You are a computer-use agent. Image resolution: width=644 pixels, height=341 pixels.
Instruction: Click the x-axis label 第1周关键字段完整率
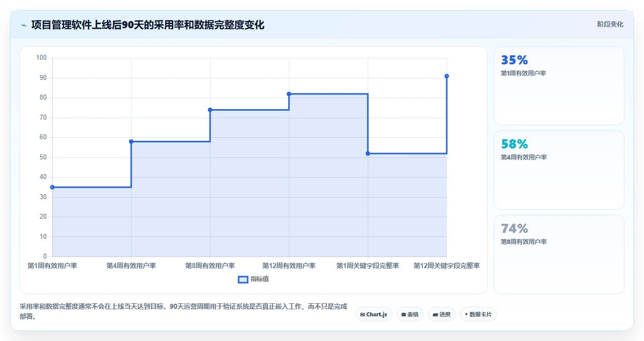[x=368, y=266]
